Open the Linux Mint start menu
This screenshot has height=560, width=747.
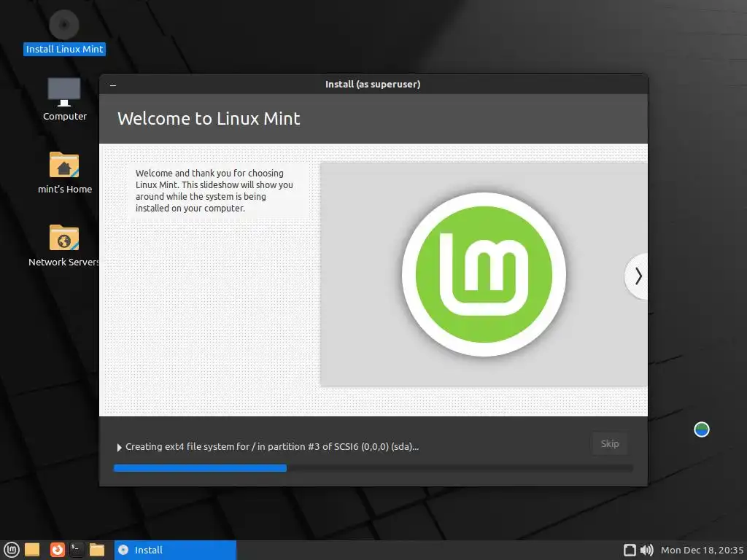coord(12,550)
